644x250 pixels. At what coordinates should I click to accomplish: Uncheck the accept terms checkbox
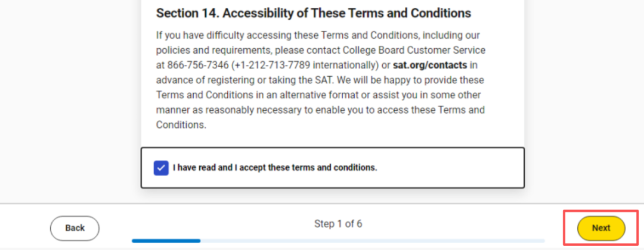click(160, 168)
